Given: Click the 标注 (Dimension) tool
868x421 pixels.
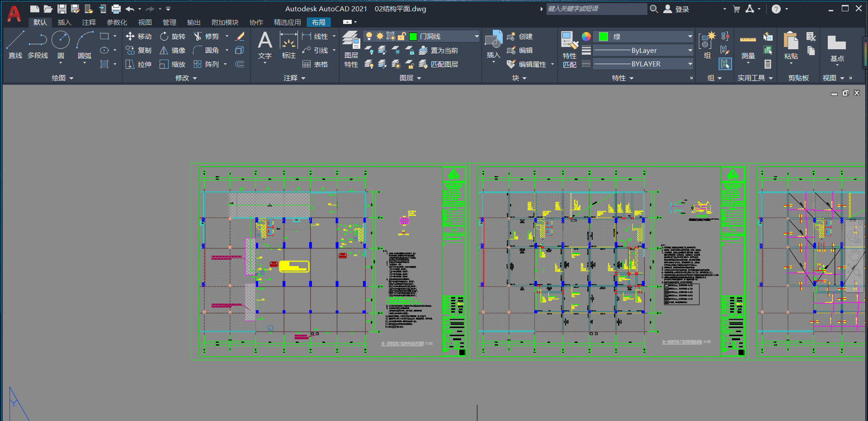Looking at the screenshot, I should point(288,45).
